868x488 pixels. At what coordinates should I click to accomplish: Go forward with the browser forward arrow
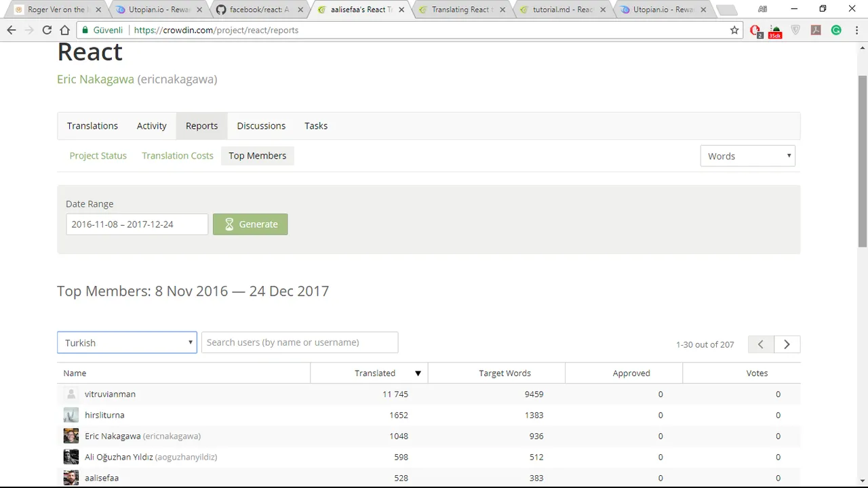(29, 30)
